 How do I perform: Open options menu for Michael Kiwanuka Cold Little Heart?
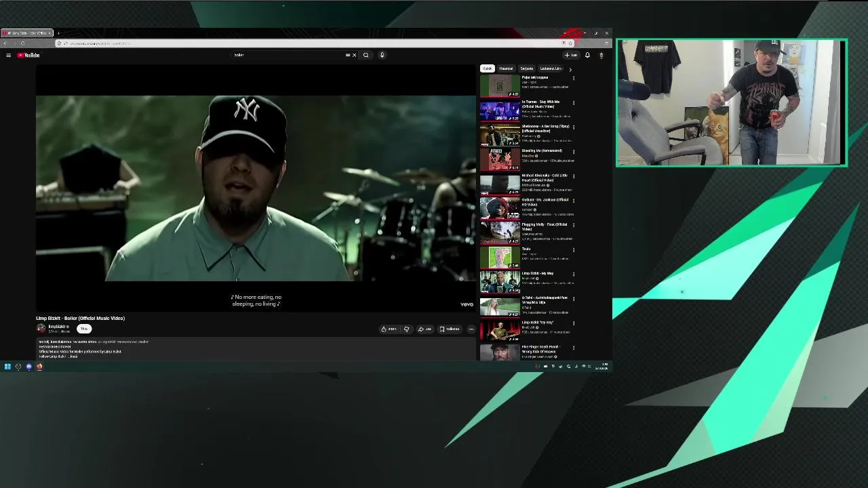(574, 176)
